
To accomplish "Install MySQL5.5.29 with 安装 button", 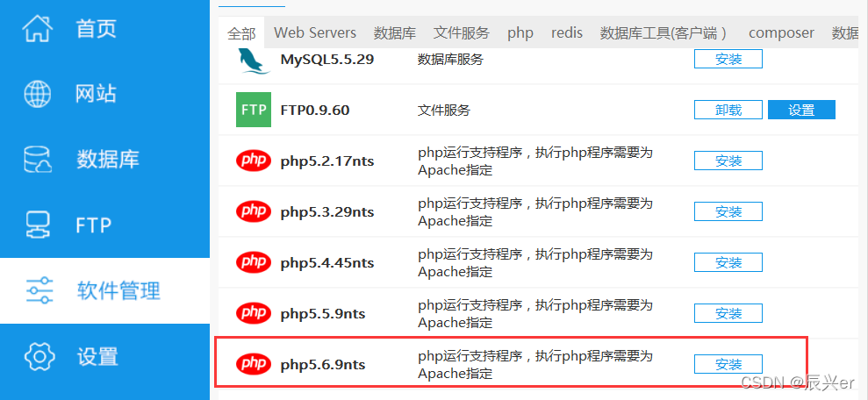I will tap(728, 59).
